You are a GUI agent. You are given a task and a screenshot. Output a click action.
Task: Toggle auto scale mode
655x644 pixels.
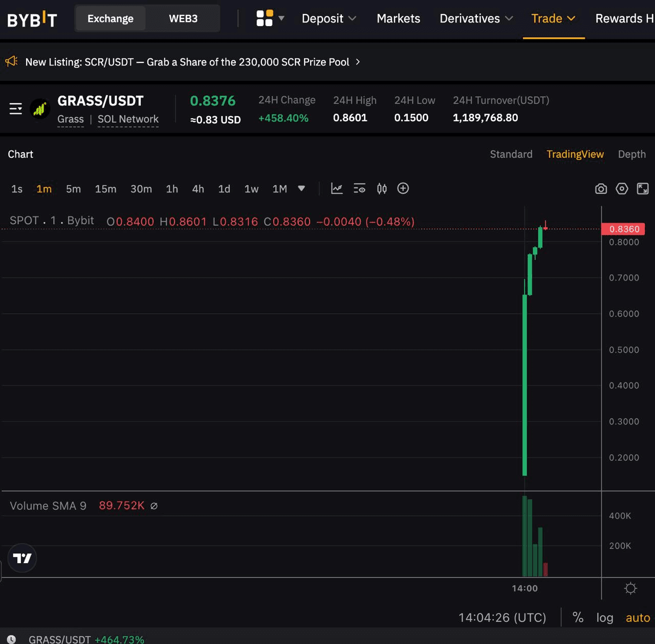tap(638, 617)
